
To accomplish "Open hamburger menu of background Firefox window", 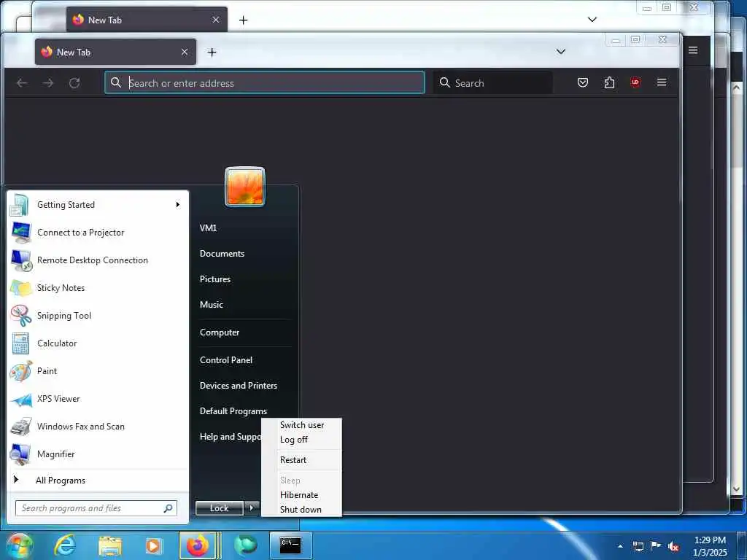I will (x=693, y=50).
